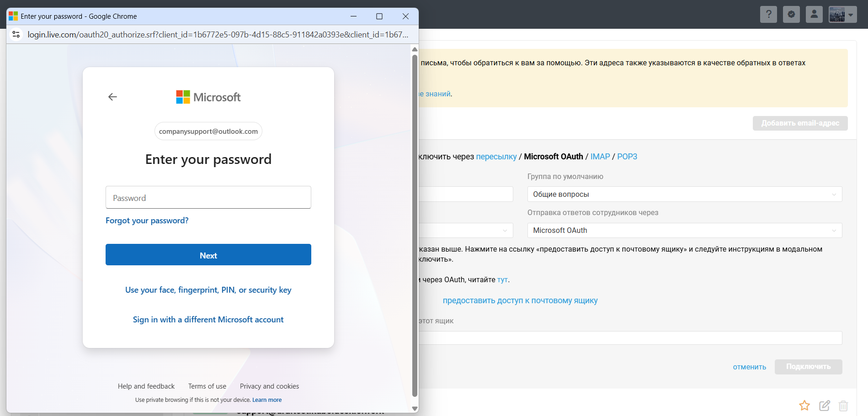The height and width of the screenshot is (416, 868).
Task: Minimize the Chrome sign-in popup window
Action: (353, 16)
